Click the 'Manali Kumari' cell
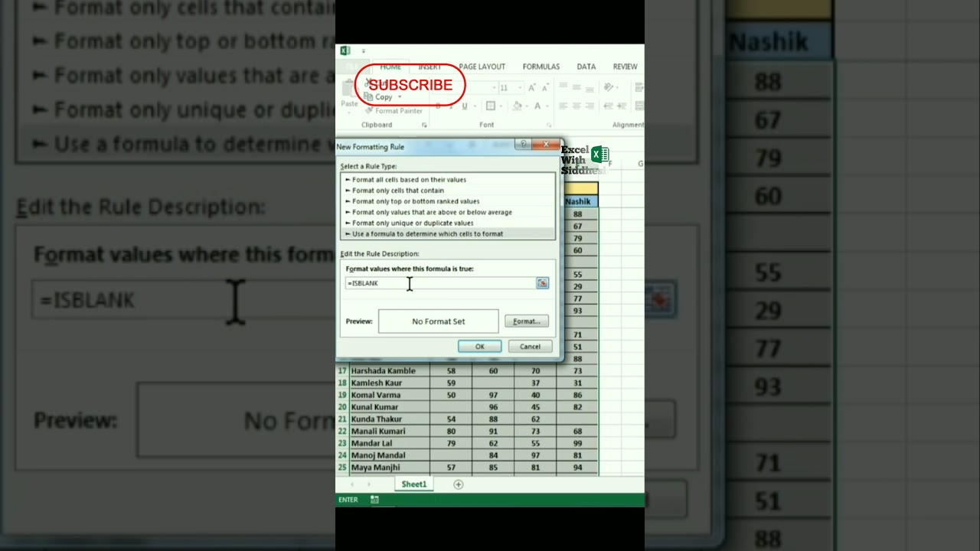Viewport: 980px width, 551px height. click(389, 431)
